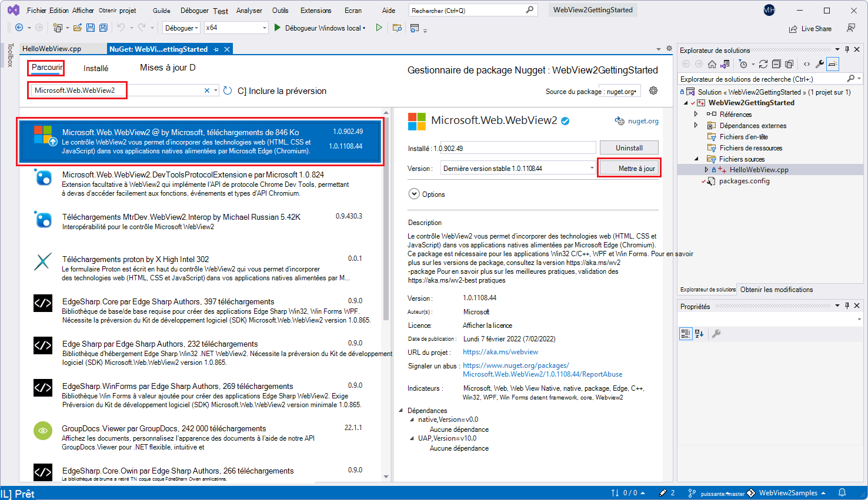
Task: Open the Extensions menu
Action: tap(316, 10)
